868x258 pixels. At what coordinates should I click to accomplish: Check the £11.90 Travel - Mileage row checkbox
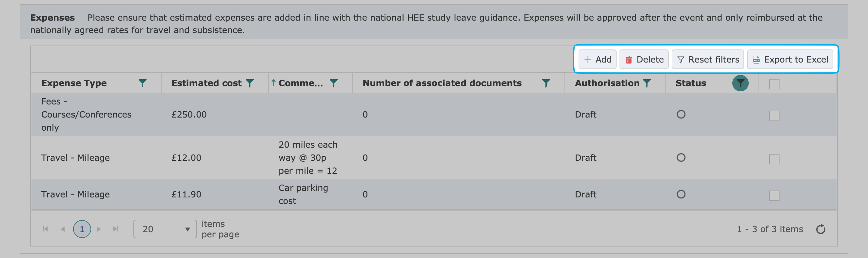pos(774,195)
